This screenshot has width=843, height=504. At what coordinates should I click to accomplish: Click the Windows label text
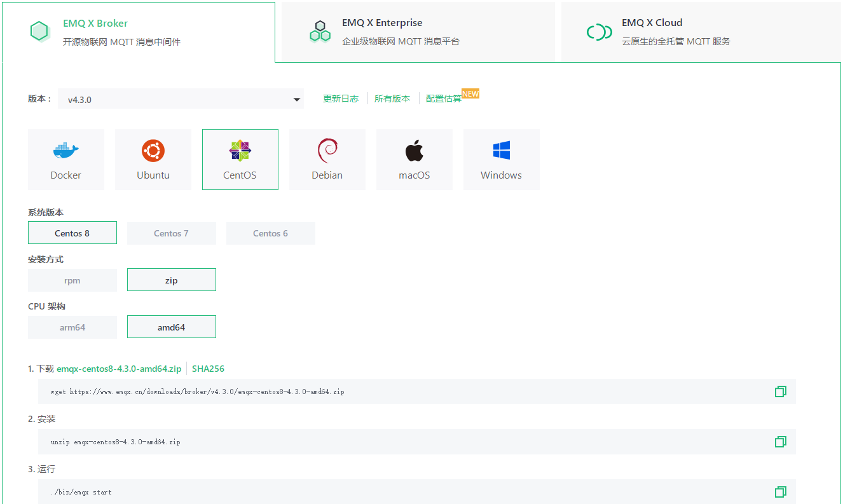[x=502, y=175]
